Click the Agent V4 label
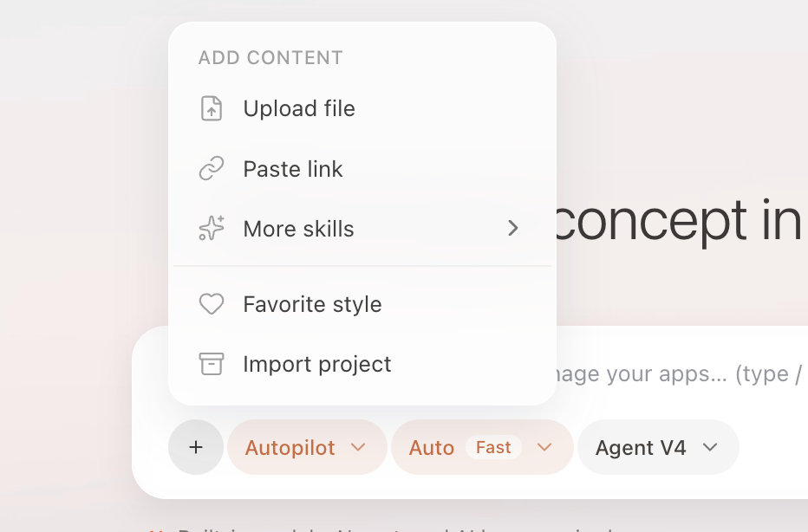 pos(641,448)
